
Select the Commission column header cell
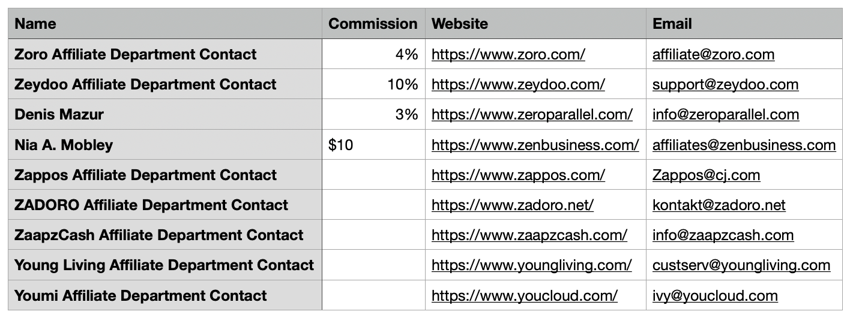[373, 24]
